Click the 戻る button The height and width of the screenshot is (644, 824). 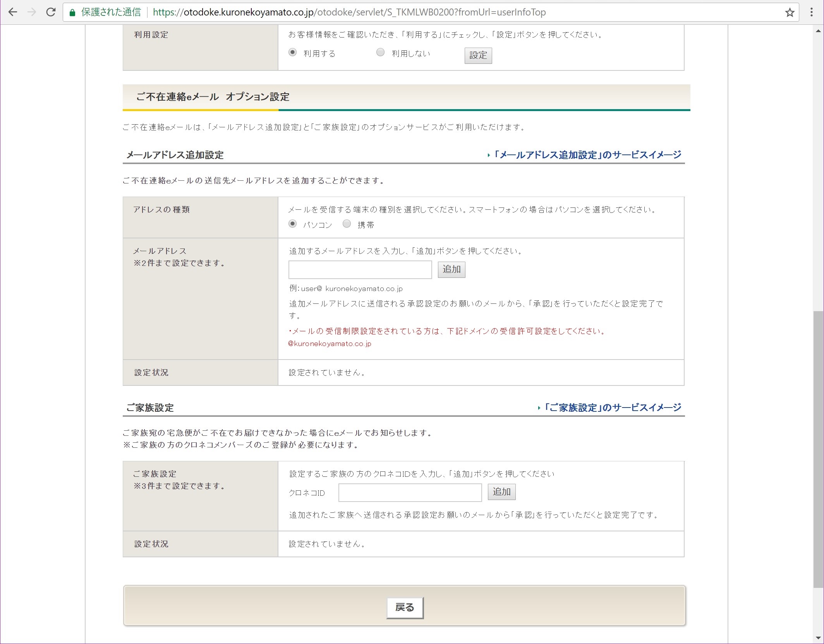pos(405,607)
